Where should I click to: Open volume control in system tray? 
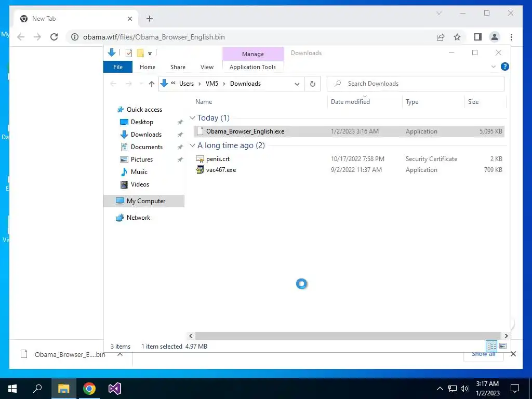[464, 389]
